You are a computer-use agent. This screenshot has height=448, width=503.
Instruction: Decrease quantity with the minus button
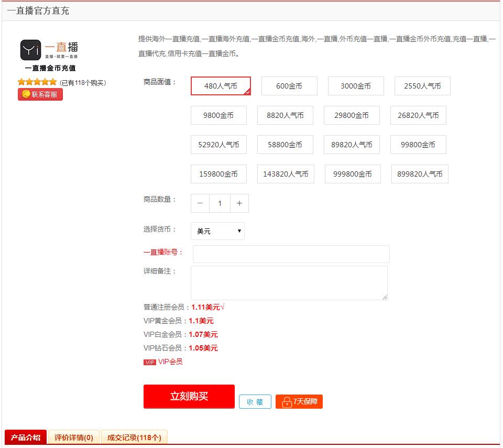tap(200, 203)
